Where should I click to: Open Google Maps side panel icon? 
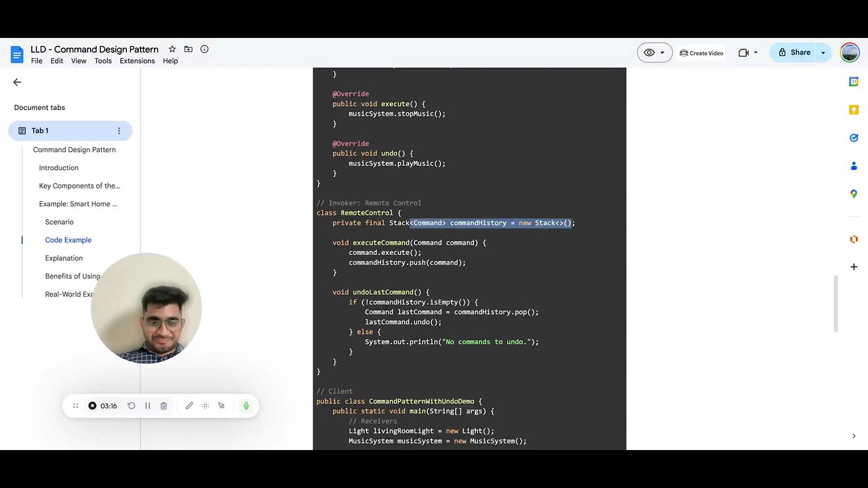(854, 195)
